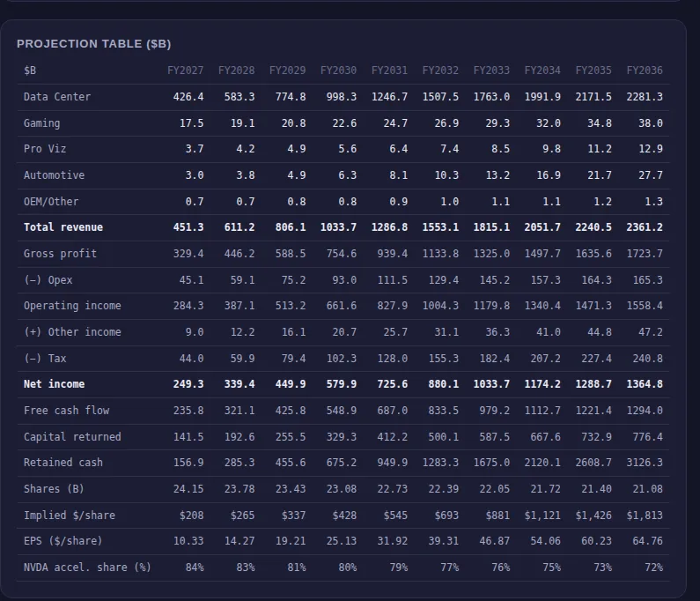Click the PROJECTION TABLE ($B) heading

93,44
